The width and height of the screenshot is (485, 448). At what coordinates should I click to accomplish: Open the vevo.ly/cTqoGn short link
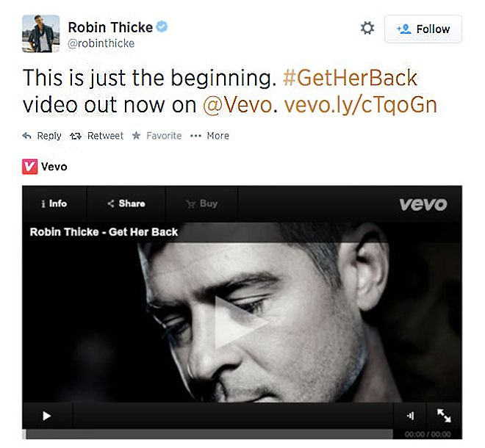coord(360,106)
